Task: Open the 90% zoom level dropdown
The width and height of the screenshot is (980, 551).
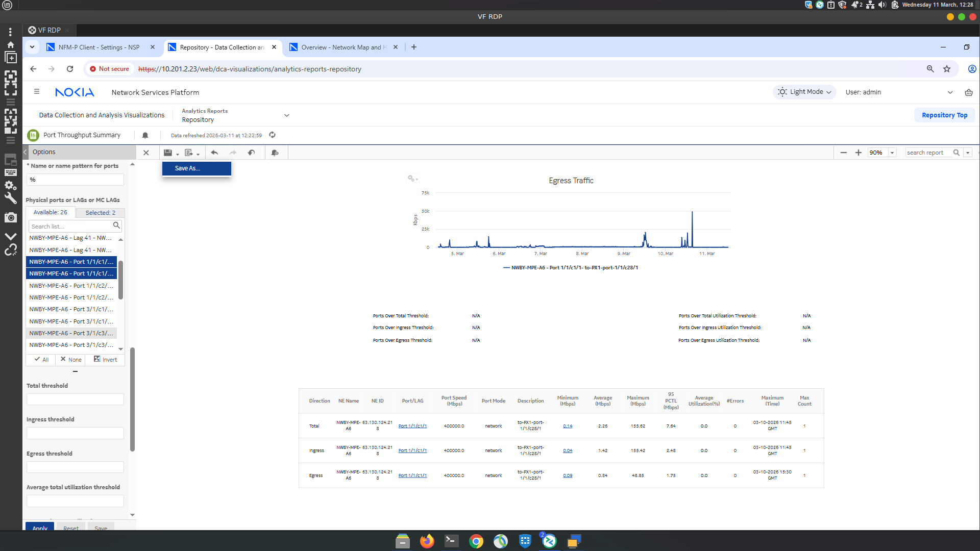Action: tap(892, 153)
